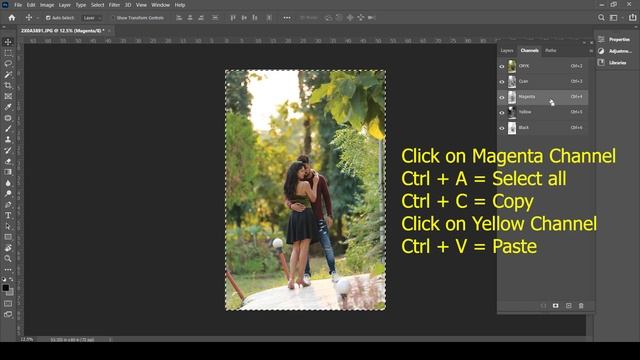Enable the Auto-Select checkbox
This screenshot has height=360, width=640.
point(48,18)
